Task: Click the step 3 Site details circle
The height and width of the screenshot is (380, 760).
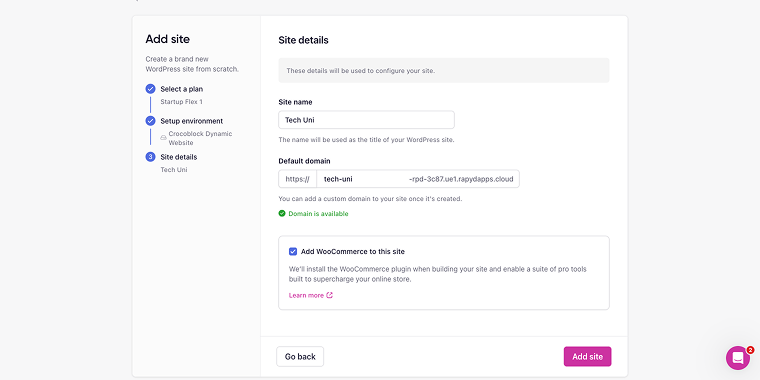Action: pos(150,157)
